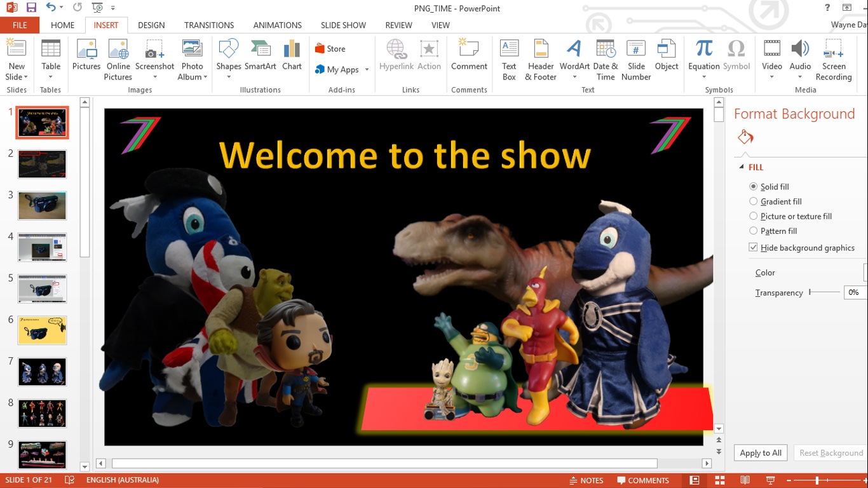This screenshot has width=868, height=488.
Task: Open spell check icon in status bar
Action: (69, 480)
